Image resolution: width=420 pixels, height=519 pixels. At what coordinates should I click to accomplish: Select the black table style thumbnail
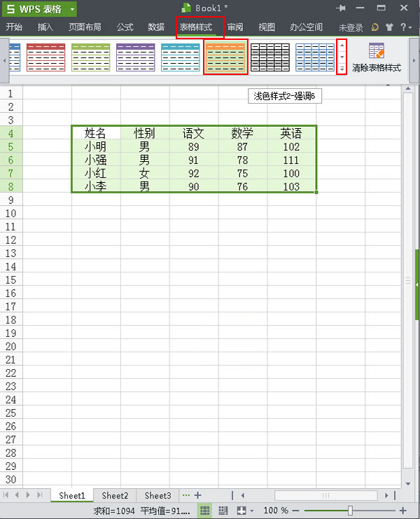click(269, 57)
